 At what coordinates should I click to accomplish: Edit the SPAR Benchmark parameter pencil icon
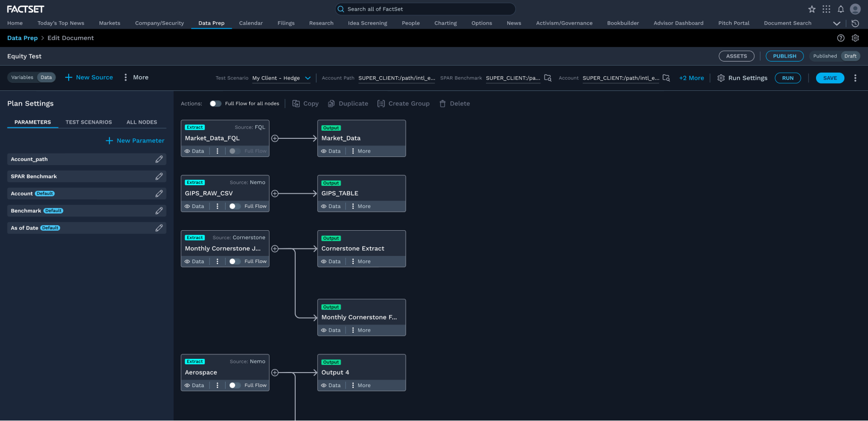[159, 176]
